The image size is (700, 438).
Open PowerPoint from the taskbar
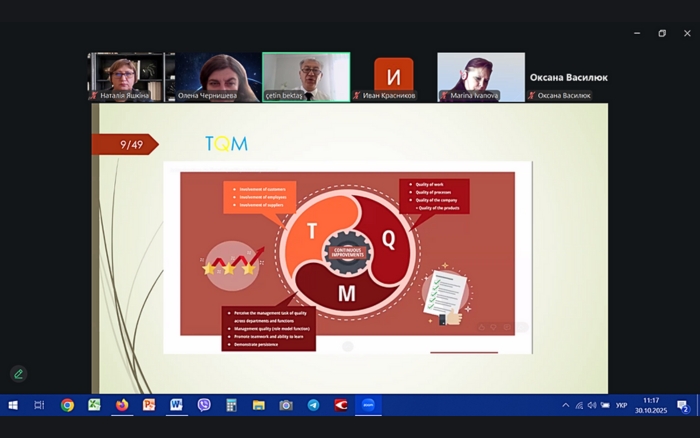point(149,405)
